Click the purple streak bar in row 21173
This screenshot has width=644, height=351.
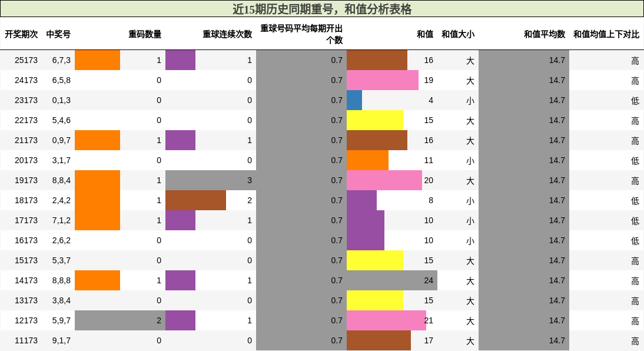(180, 140)
